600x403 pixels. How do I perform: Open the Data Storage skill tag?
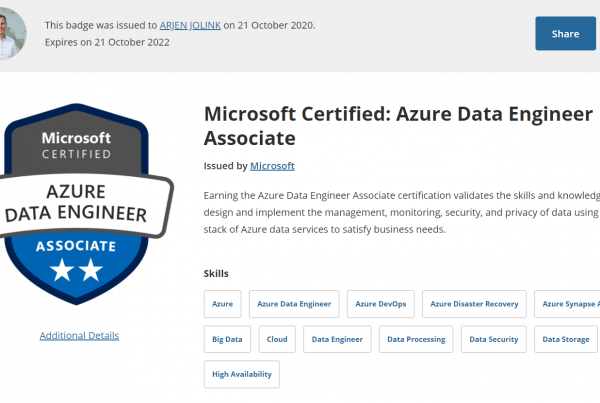(x=566, y=339)
